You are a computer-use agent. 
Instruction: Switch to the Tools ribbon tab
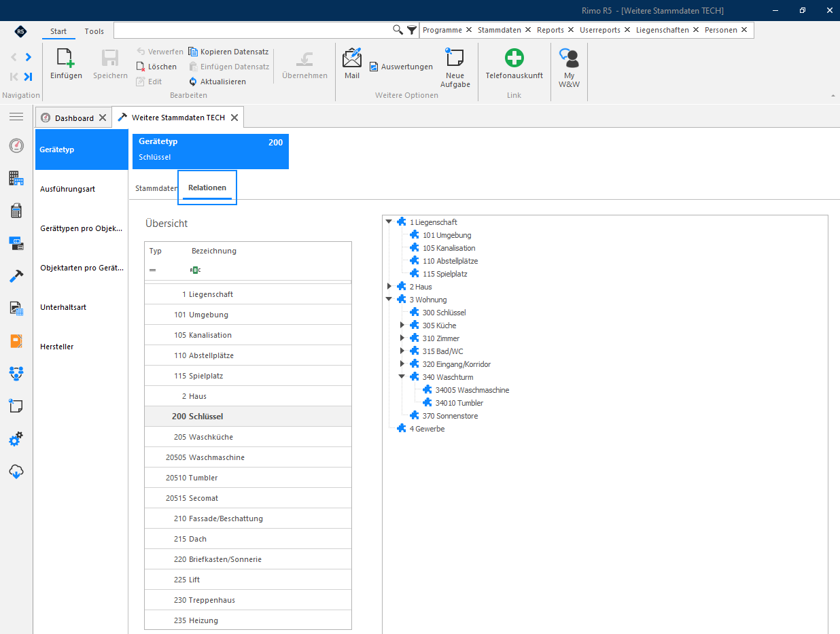[x=94, y=31]
